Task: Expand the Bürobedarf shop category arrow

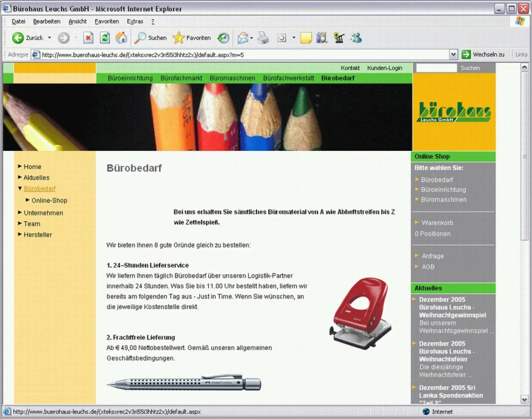Action: point(417,180)
